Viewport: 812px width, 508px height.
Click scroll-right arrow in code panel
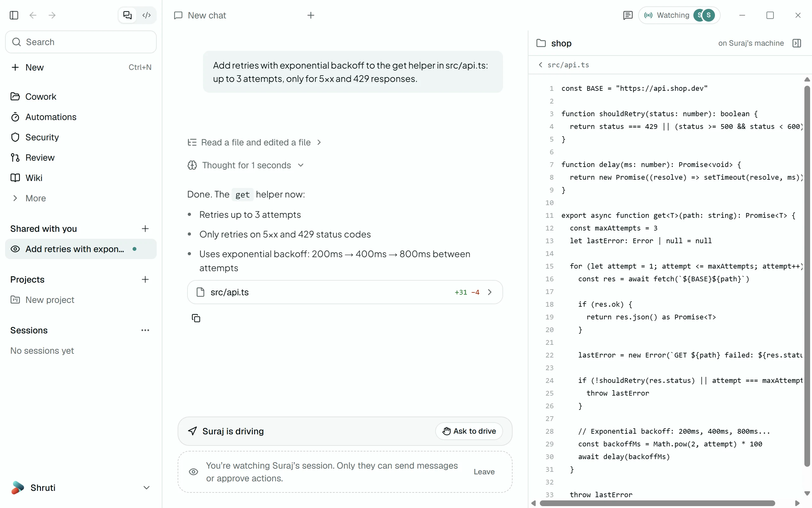pos(798,503)
